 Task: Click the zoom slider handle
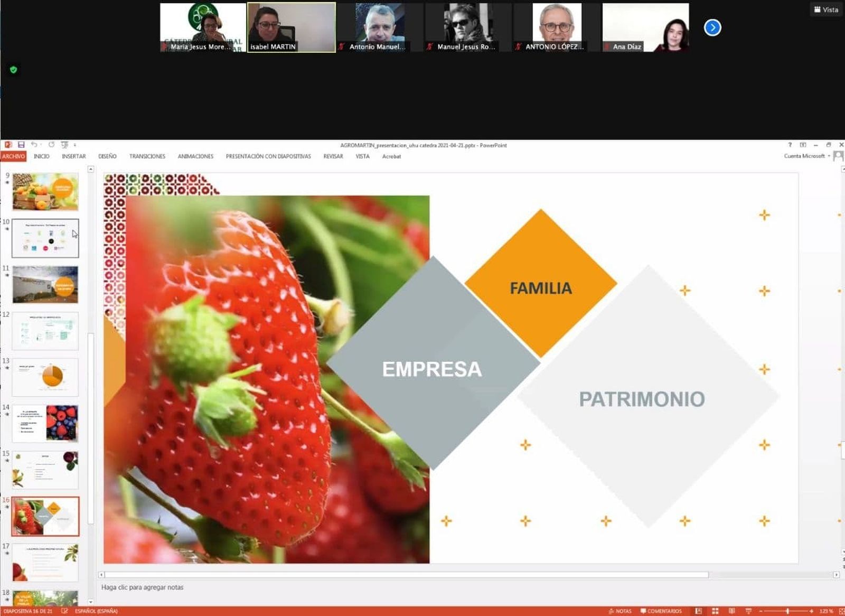coord(787,611)
